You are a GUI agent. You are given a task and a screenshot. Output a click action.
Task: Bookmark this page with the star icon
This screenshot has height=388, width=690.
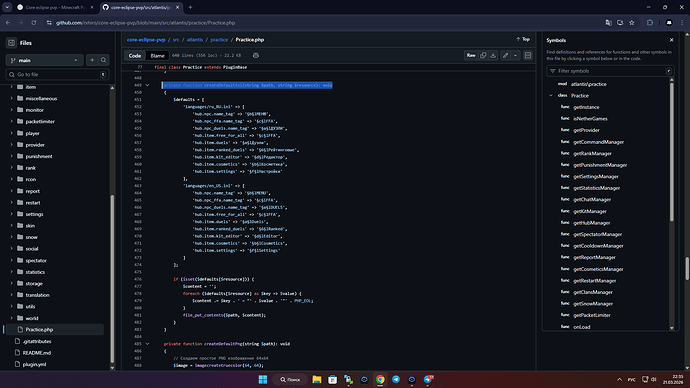pos(631,22)
